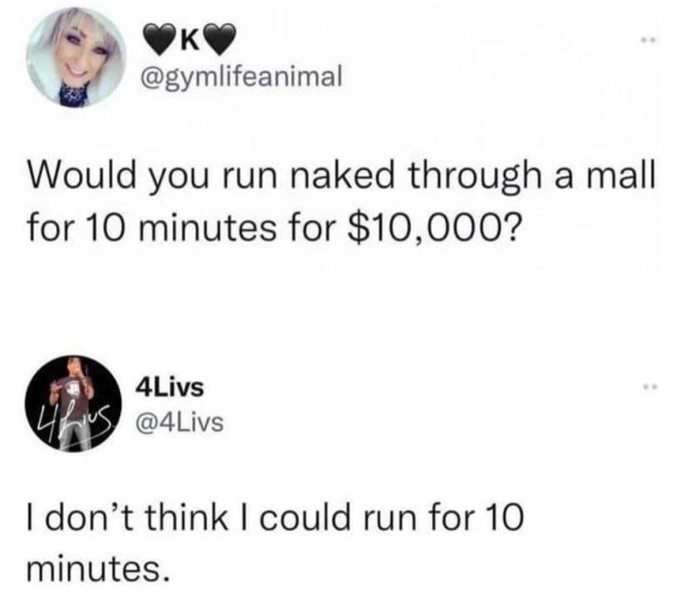Open the 4Livs profile avatar
Viewport: 677px width, 616px height.
coord(74,404)
